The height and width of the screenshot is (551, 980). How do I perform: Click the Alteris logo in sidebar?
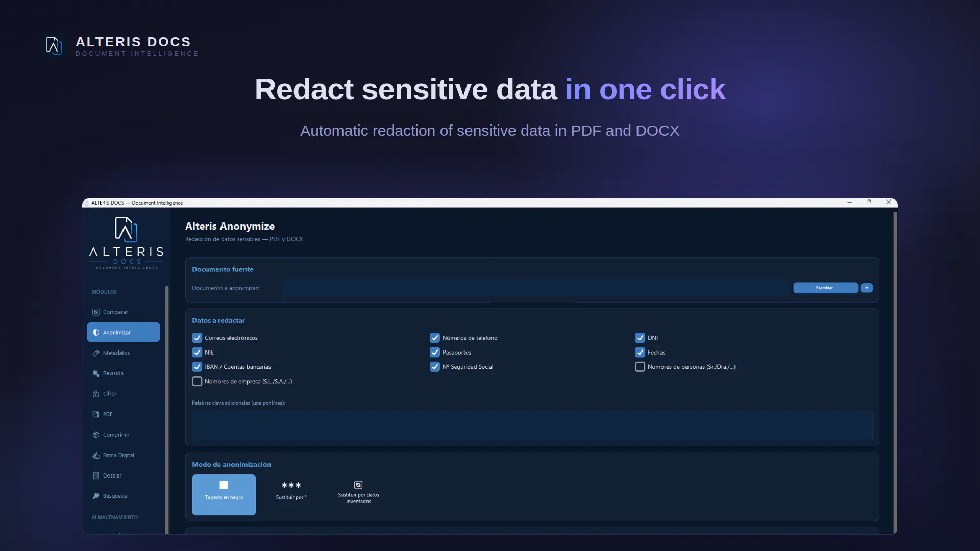tap(126, 243)
